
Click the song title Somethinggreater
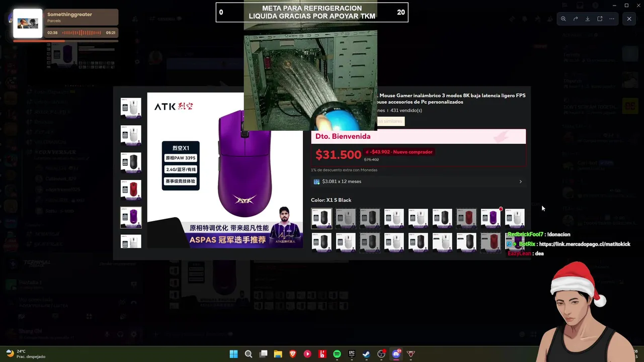point(69,15)
